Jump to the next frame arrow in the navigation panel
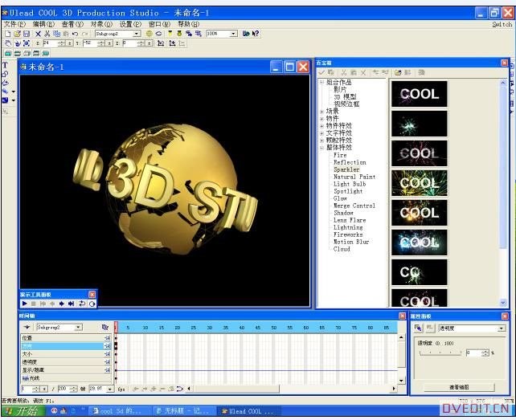Viewport: 516px width, 420px height. tap(61, 304)
